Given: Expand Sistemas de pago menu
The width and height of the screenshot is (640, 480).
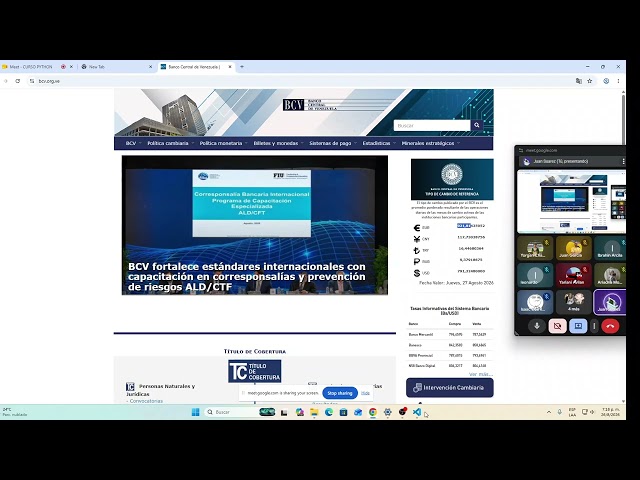Looking at the screenshot, I should 333,143.
